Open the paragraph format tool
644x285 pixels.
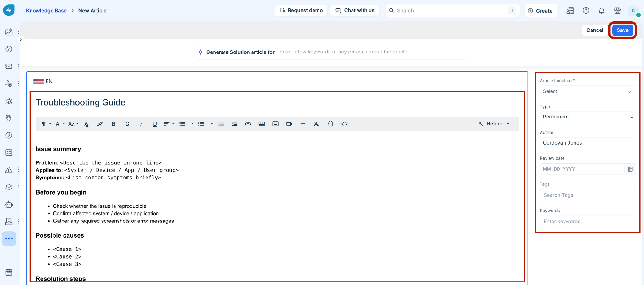click(46, 124)
